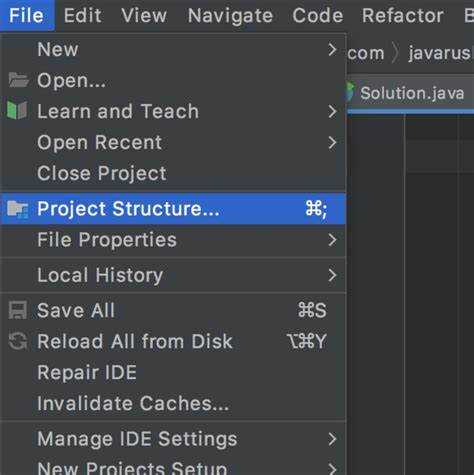This screenshot has height=475, width=474.
Task: Click the Open folder icon
Action: click(18, 80)
